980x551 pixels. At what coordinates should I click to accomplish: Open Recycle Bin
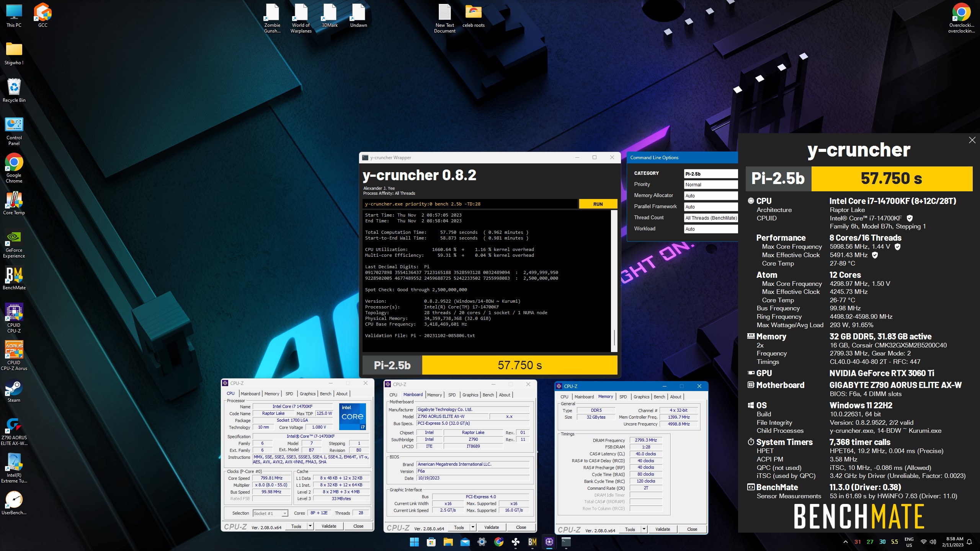point(14,91)
